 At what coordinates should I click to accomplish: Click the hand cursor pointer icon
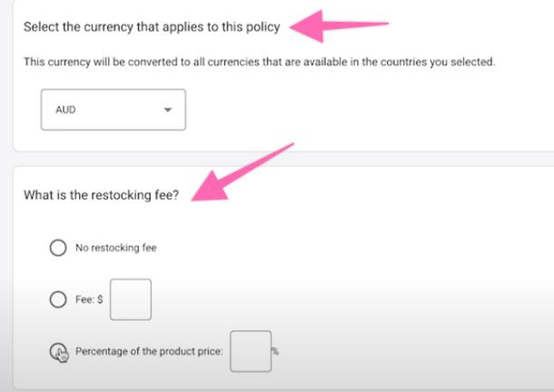[x=62, y=356]
